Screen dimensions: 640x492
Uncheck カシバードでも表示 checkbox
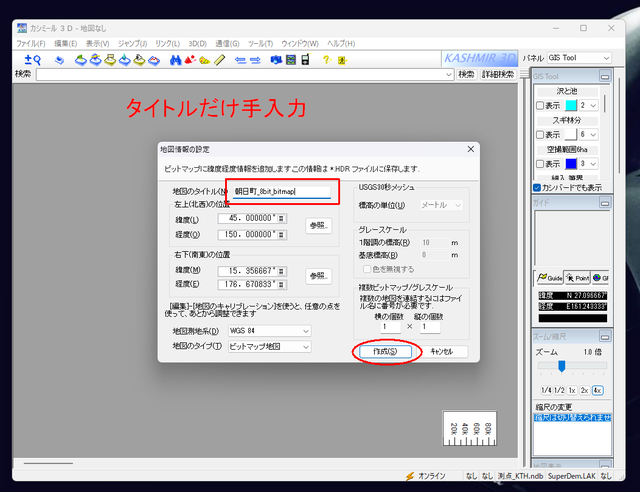[537, 187]
